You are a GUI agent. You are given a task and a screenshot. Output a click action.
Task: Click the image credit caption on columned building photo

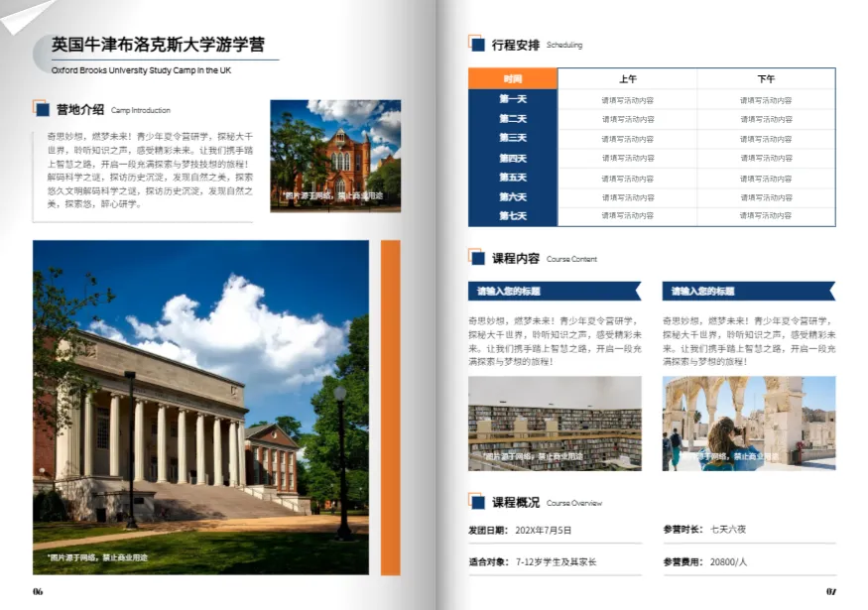pos(97,557)
